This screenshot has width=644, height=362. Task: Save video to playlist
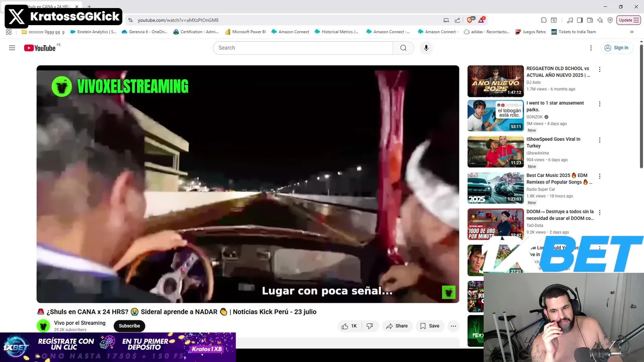click(430, 326)
